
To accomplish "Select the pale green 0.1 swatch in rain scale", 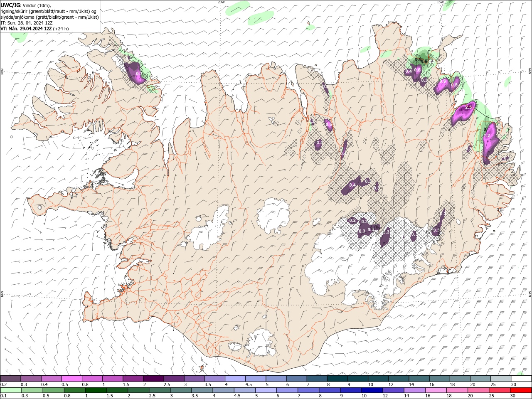I will (x=11, y=390).
